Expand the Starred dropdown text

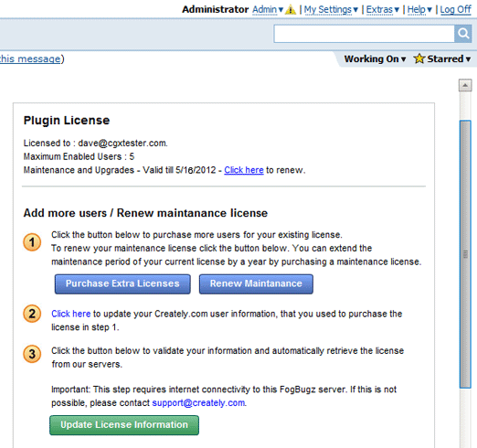click(449, 59)
